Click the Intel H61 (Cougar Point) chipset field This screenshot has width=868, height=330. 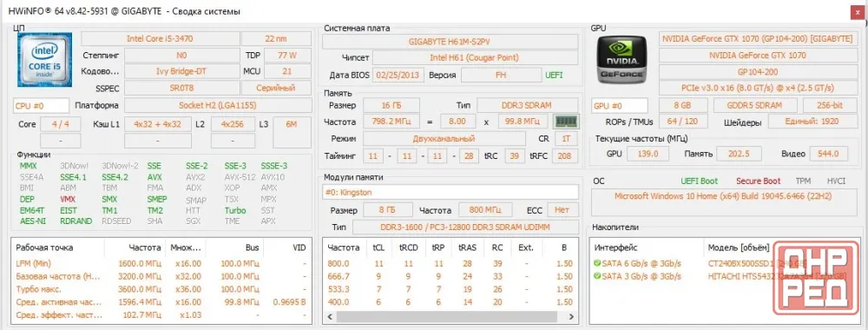tap(475, 57)
